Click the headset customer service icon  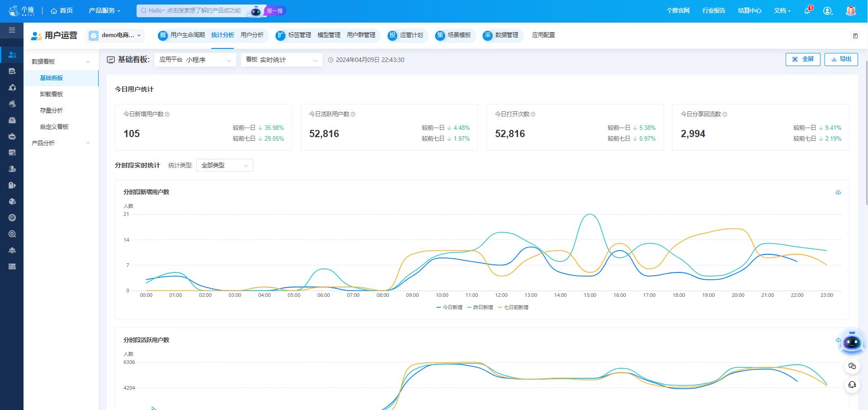click(x=852, y=385)
